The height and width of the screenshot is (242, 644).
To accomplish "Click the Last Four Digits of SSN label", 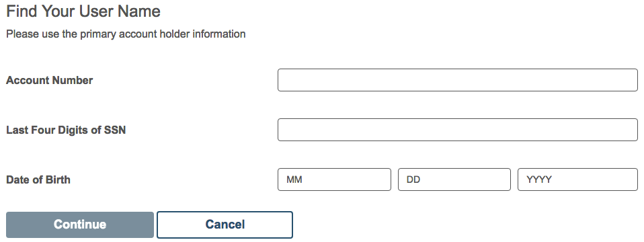I will point(66,130).
